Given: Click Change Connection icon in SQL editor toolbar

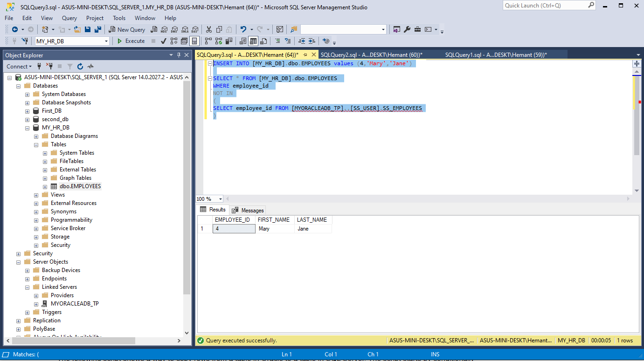Looking at the screenshot, I should 24,41.
